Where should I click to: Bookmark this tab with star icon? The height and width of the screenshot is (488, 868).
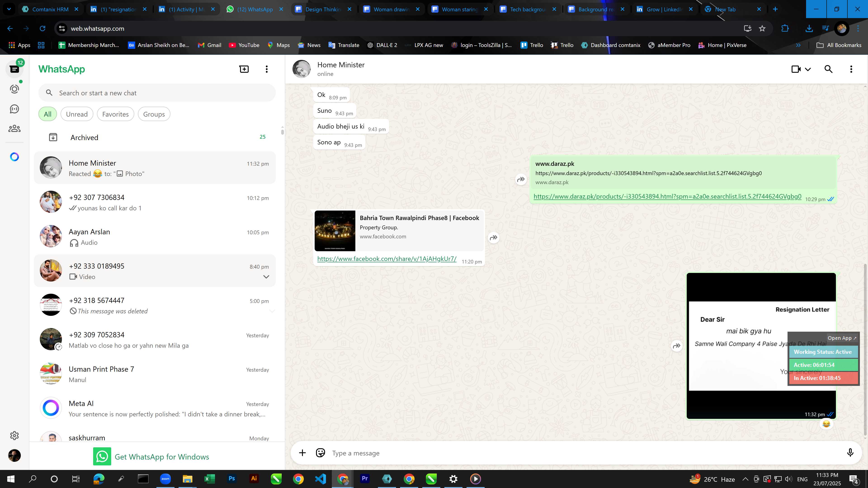tap(762, 29)
